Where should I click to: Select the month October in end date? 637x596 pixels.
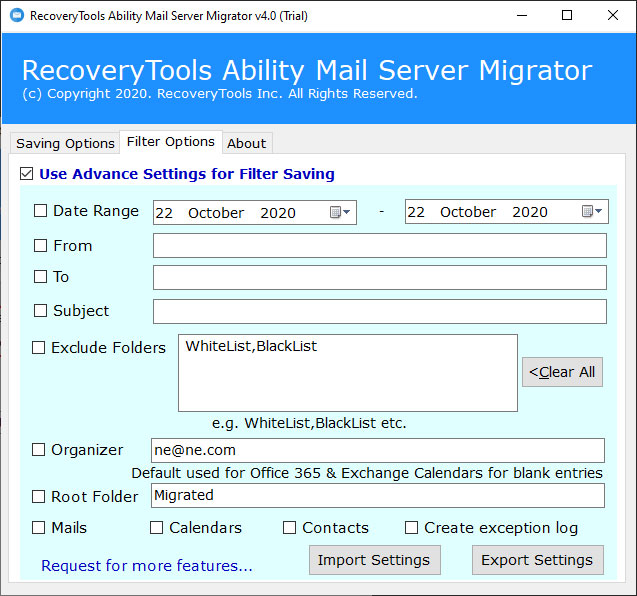click(x=468, y=212)
